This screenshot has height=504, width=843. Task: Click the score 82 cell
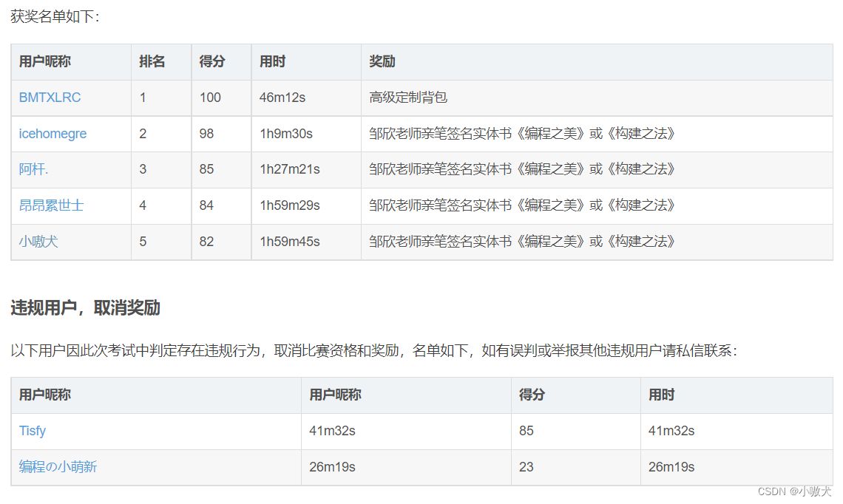221,242
